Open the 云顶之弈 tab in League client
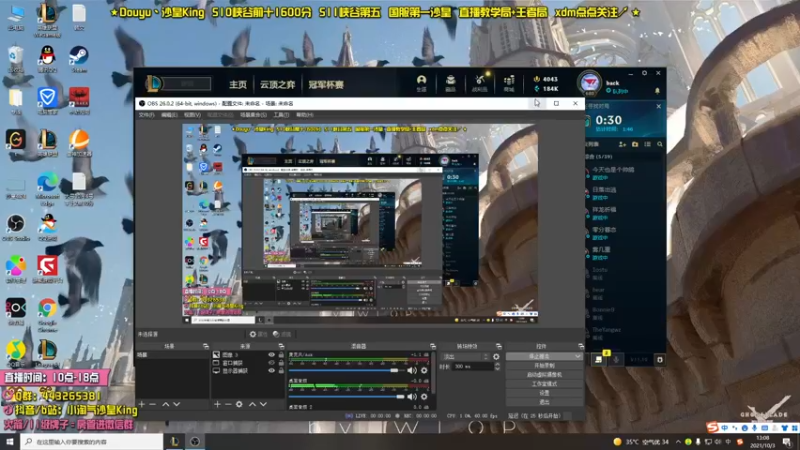 (278, 85)
